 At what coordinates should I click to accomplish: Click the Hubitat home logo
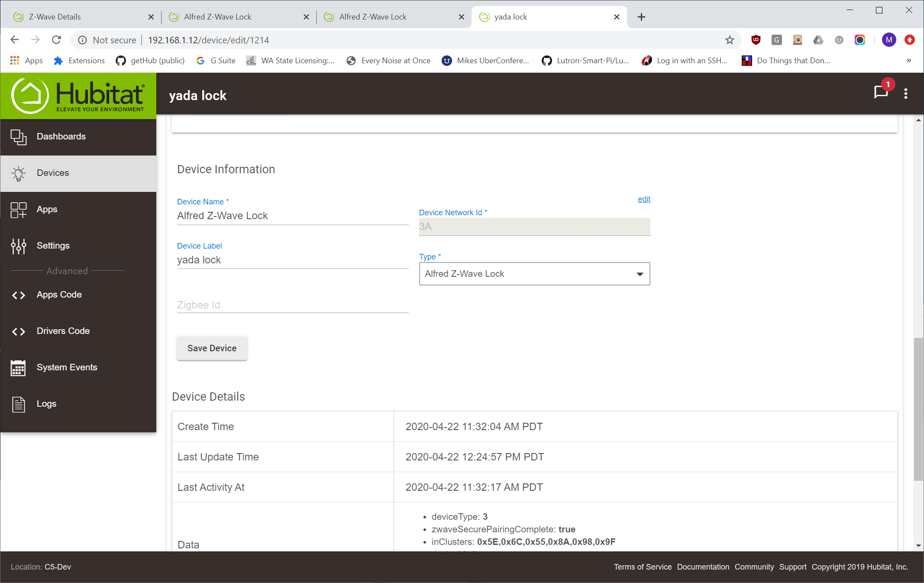click(x=78, y=96)
